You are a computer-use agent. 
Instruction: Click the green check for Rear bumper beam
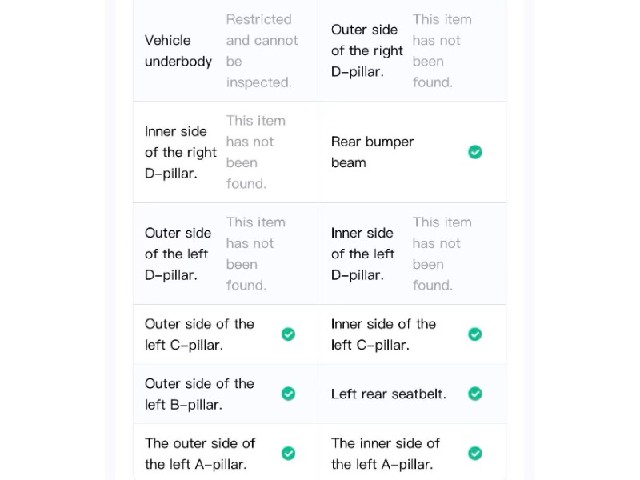(x=475, y=152)
